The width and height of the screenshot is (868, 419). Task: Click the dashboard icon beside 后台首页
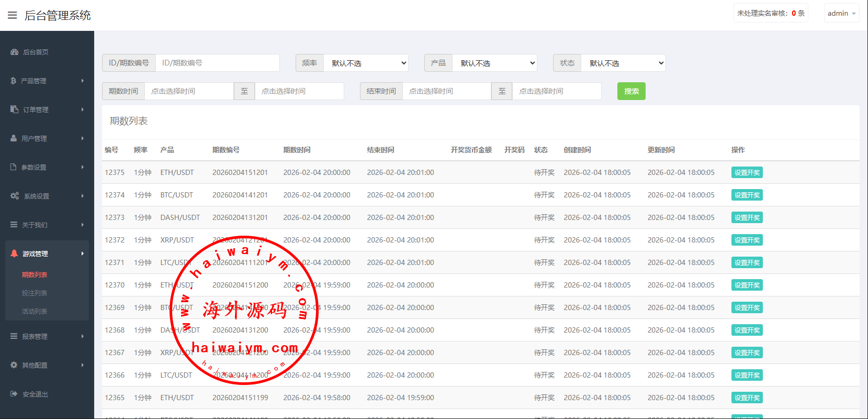tap(15, 52)
